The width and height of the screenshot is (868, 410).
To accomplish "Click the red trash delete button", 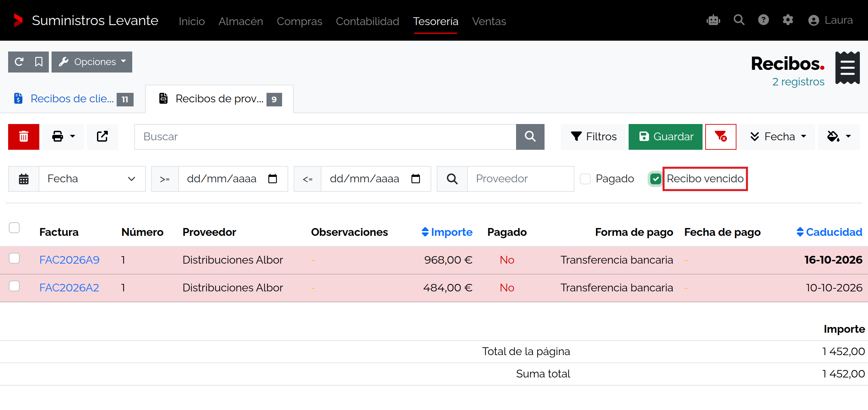I will tap(24, 137).
